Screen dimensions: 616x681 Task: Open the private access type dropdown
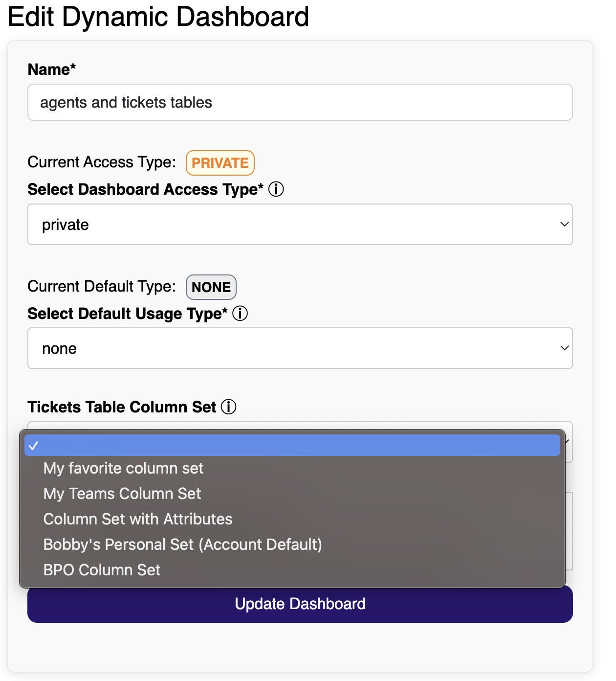[300, 225]
